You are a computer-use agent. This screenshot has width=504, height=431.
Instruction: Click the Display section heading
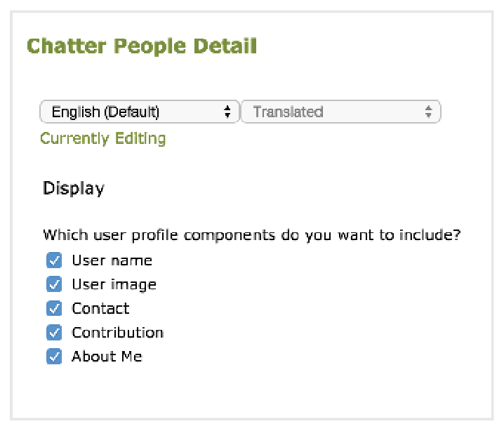74,189
